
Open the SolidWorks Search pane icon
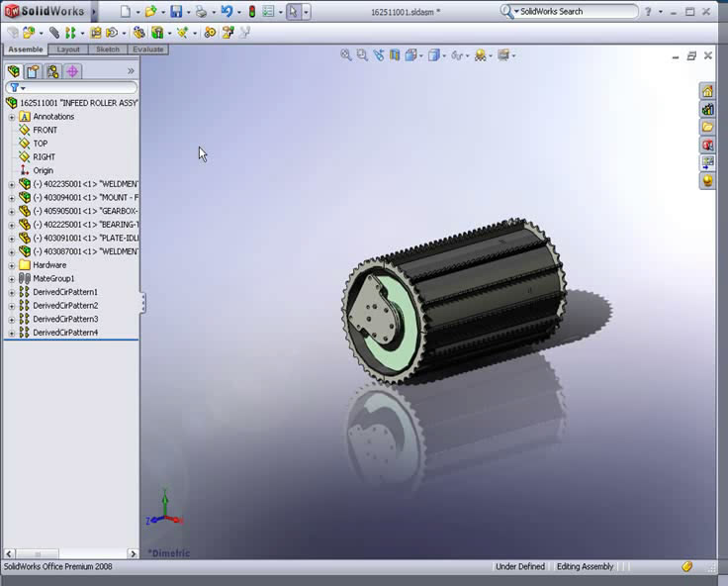[x=707, y=145]
